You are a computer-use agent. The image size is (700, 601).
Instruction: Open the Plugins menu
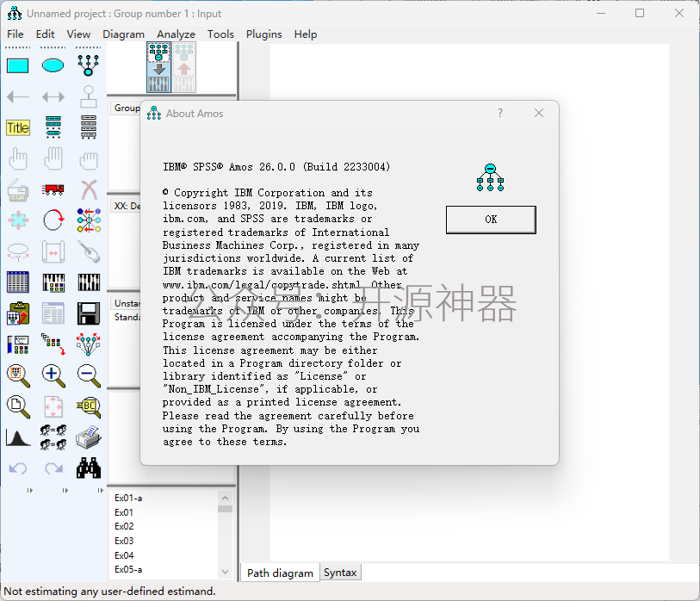point(263,34)
